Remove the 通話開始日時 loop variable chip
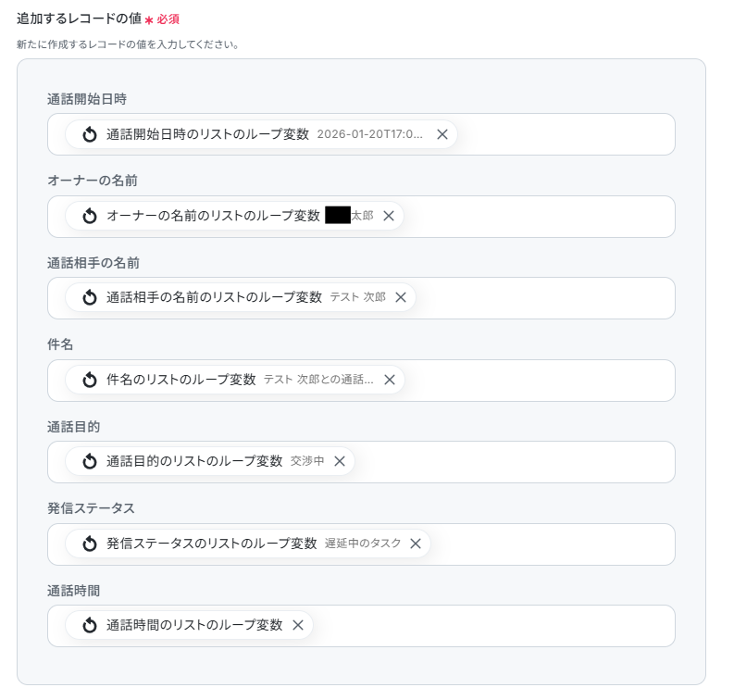The image size is (734, 700). pos(442,134)
